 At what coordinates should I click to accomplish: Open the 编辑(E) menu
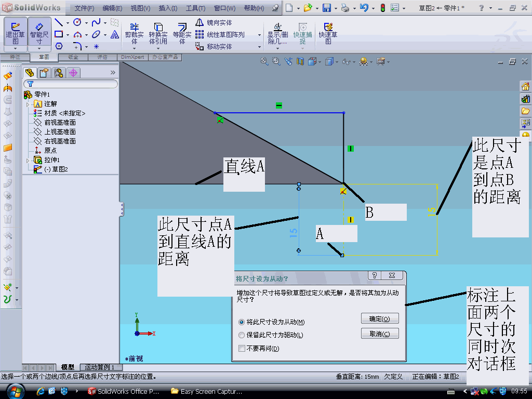(x=112, y=8)
